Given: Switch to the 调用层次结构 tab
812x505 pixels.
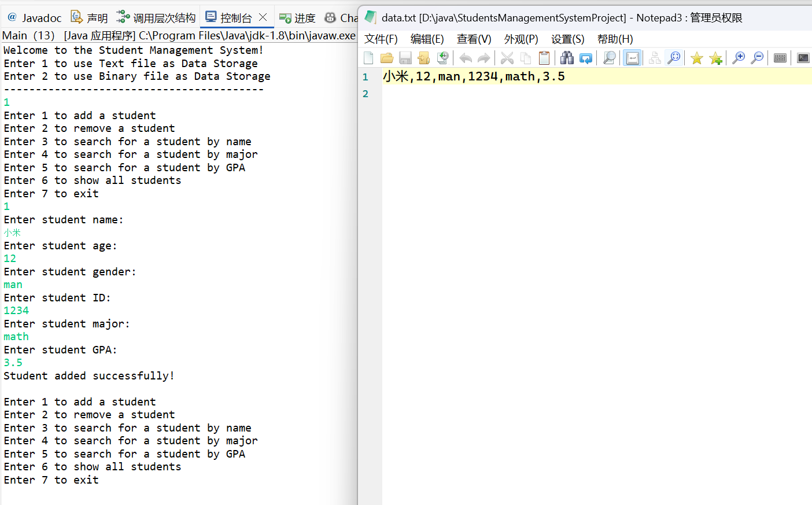Looking at the screenshot, I should pyautogui.click(x=156, y=18).
